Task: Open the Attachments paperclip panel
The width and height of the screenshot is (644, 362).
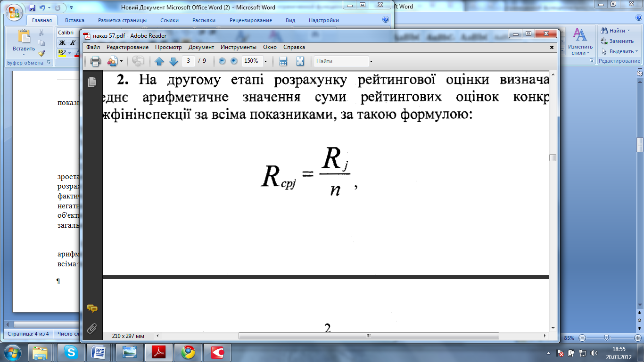Action: click(92, 328)
